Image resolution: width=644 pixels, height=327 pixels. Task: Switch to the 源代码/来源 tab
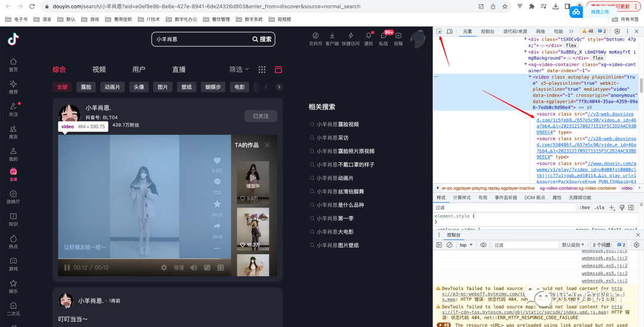point(515,31)
